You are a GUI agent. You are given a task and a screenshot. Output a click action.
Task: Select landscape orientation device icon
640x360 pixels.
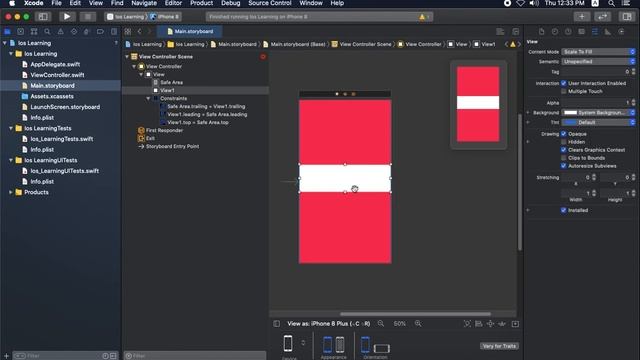[382, 348]
